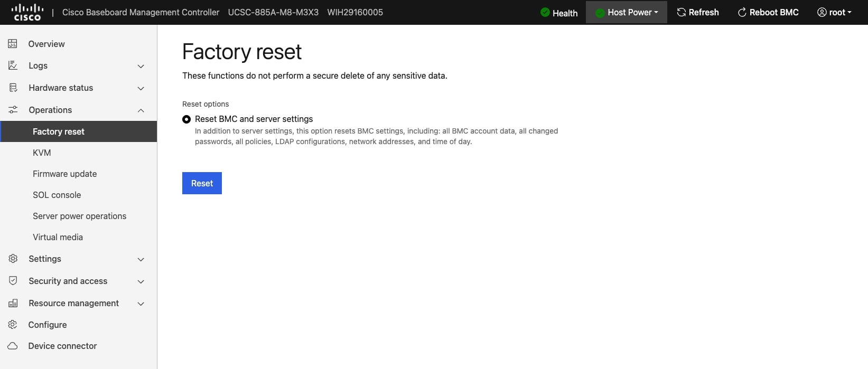
Task: Click the Settings menu label
Action: (x=45, y=259)
